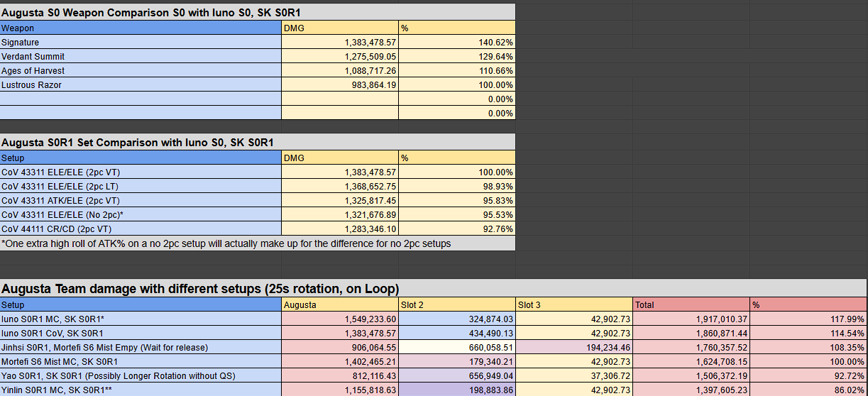This screenshot has height=396, width=868.
Task: Click the Total column header
Action: pyautogui.click(x=691, y=305)
